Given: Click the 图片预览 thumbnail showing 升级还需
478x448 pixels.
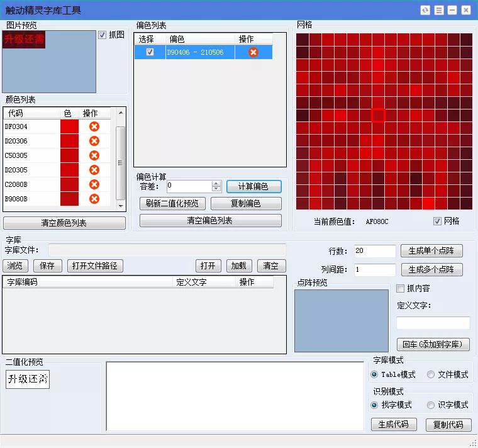Looking at the screenshot, I should coord(24,40).
